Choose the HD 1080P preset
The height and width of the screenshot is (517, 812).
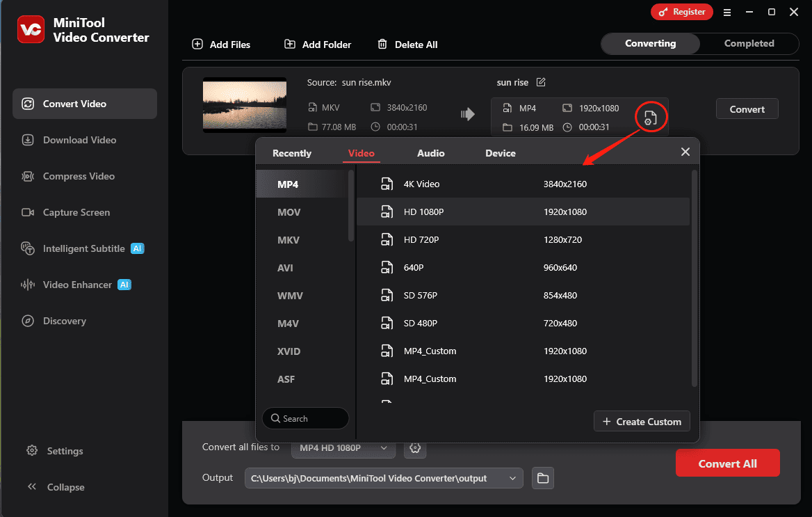(523, 212)
